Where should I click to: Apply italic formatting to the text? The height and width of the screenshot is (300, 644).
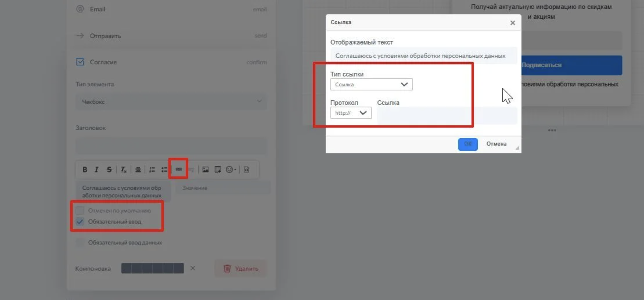pos(97,169)
